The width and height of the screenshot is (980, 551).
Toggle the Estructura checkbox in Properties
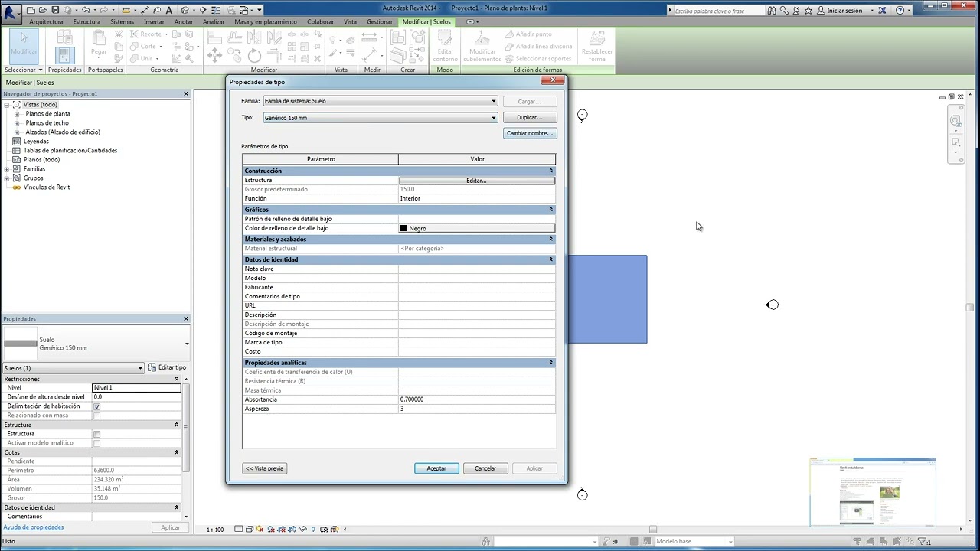pyautogui.click(x=96, y=434)
